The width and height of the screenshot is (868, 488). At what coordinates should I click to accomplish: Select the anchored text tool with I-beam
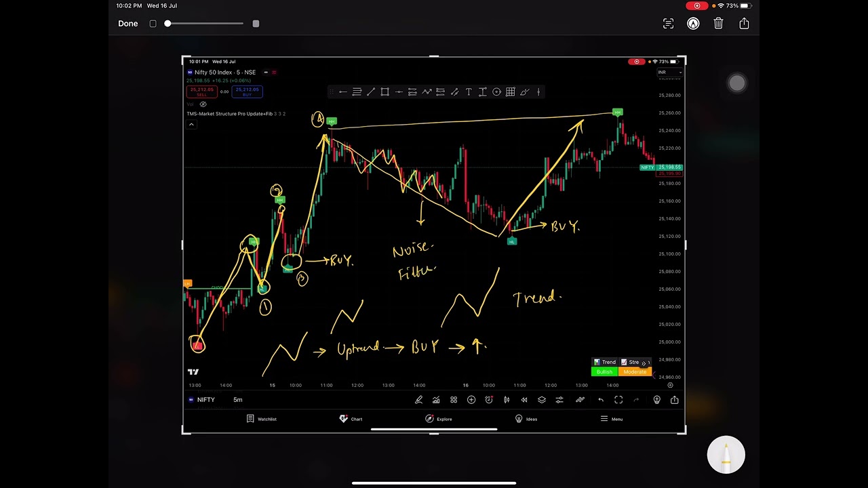pos(483,92)
